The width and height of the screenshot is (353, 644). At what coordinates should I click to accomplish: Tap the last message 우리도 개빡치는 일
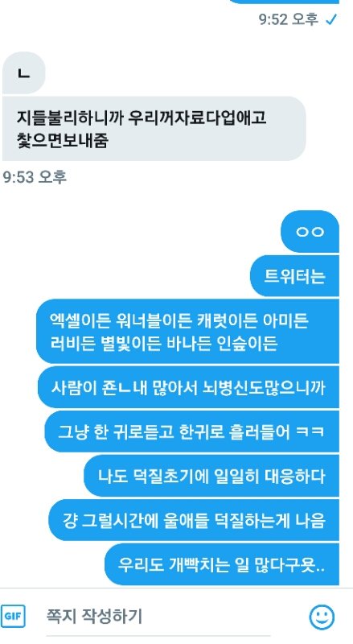(222, 564)
